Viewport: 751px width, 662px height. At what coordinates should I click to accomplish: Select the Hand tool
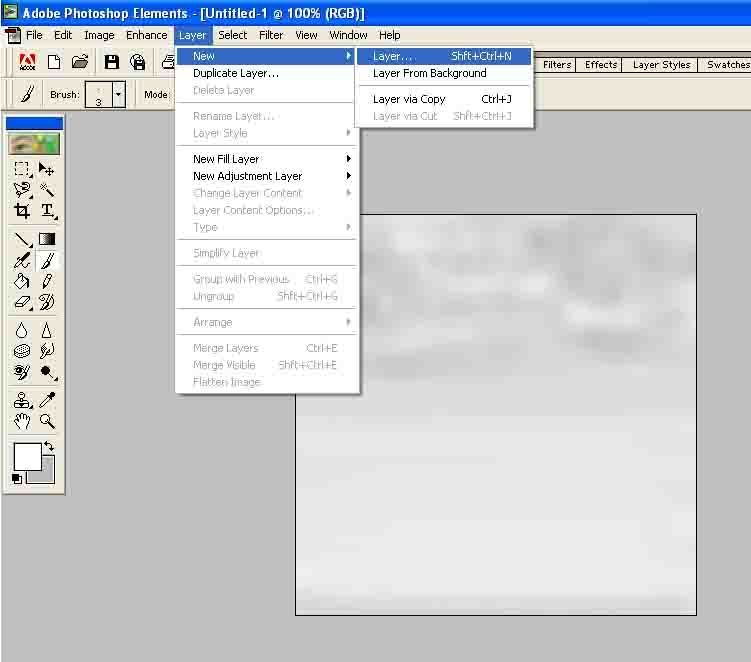point(23,421)
